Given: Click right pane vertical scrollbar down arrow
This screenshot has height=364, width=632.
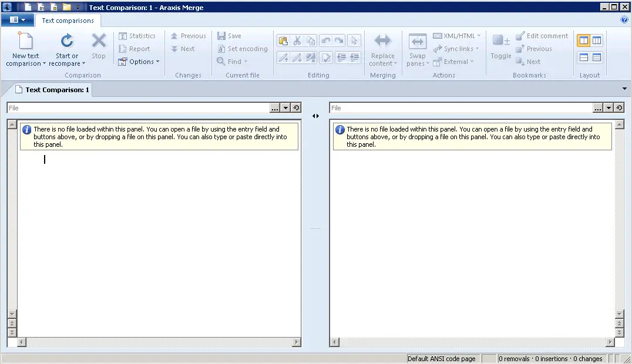Looking at the screenshot, I should [620, 314].
